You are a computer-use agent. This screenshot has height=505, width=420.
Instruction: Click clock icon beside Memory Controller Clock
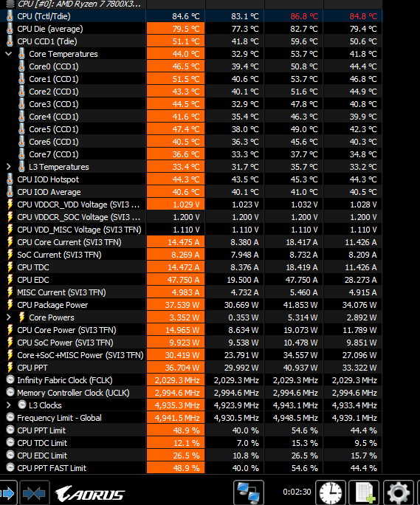click(x=10, y=392)
